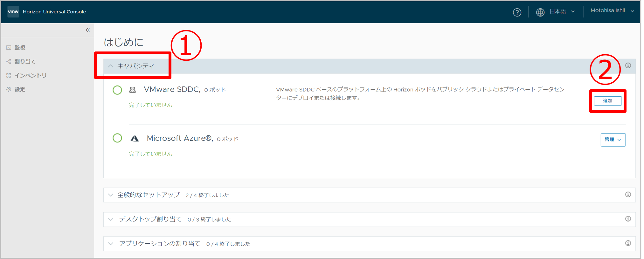The width and height of the screenshot is (644, 259).
Task: Click the VMware SDDC, 0 ポッド label
Action: (x=185, y=90)
